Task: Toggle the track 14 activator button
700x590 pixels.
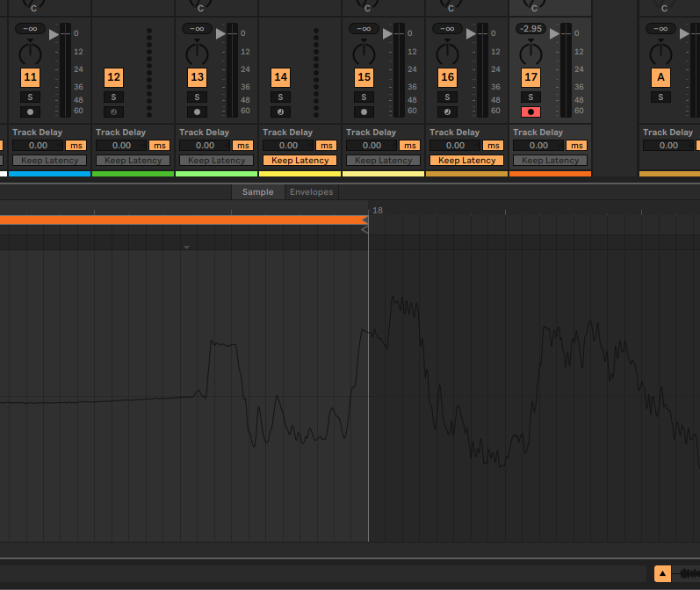Action: coord(280,77)
